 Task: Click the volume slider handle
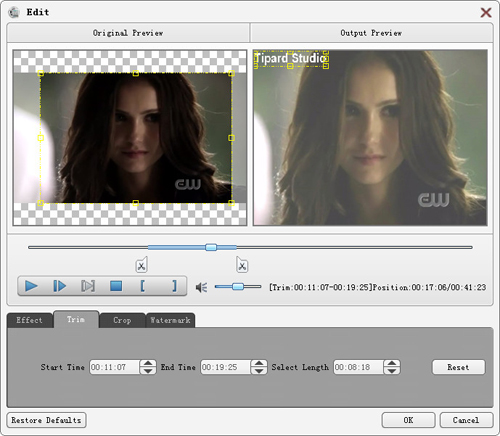point(238,286)
